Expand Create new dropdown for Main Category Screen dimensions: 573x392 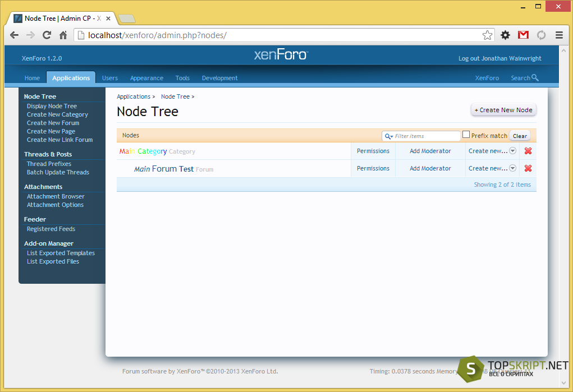[x=513, y=151]
